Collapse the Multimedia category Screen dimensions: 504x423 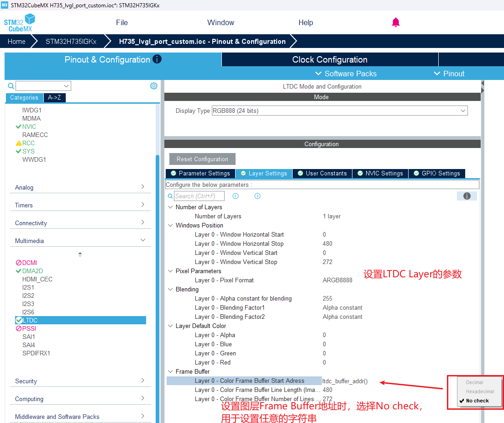pyautogui.click(x=80, y=241)
